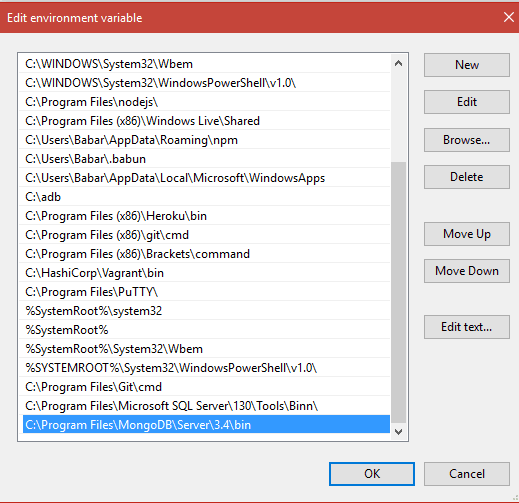Click the Edit button
Screen dimensions: 519x503
pos(467,102)
